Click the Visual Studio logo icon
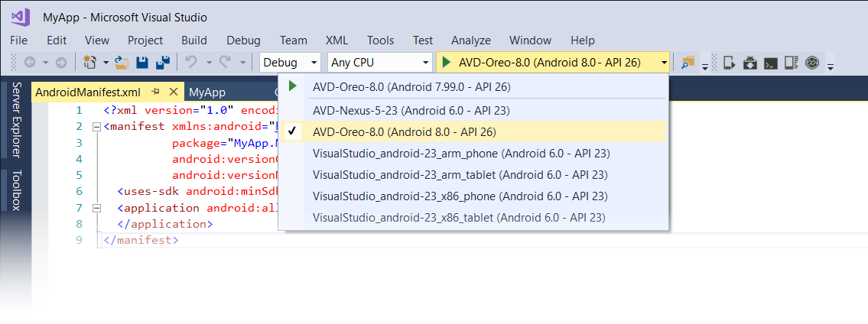Viewport: 868px width, 324px height. point(20,17)
